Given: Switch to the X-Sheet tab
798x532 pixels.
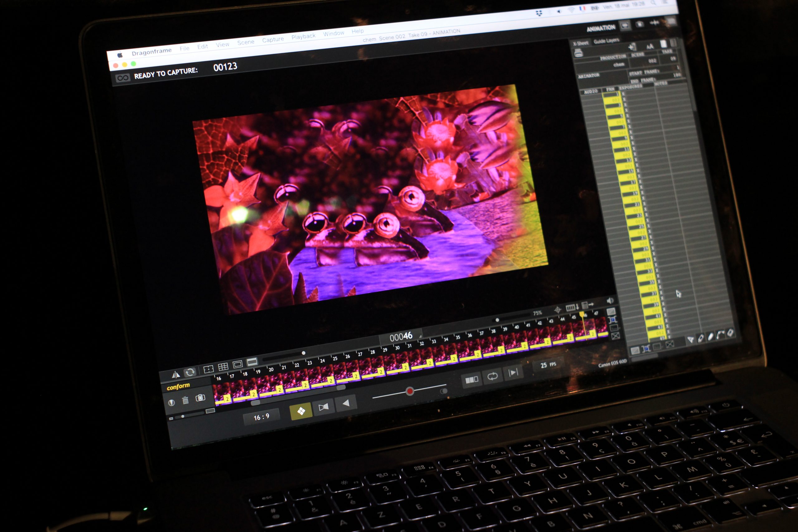Looking at the screenshot, I should click(580, 43).
